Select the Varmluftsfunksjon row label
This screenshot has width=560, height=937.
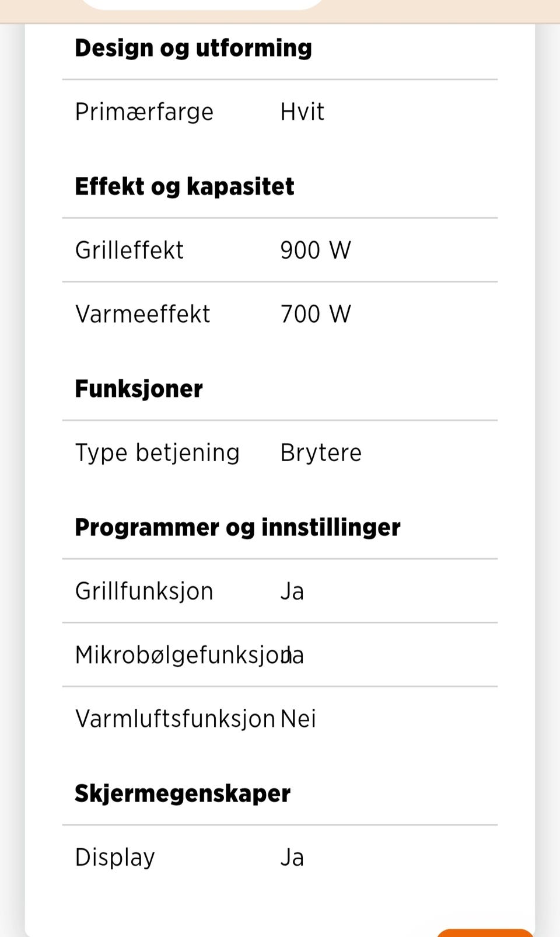pyautogui.click(x=175, y=719)
